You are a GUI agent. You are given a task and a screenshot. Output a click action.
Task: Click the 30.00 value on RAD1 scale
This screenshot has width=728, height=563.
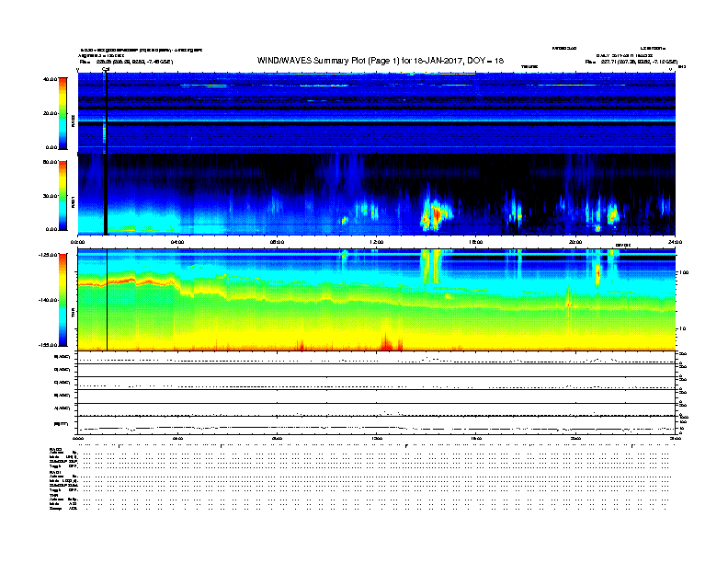[50, 196]
